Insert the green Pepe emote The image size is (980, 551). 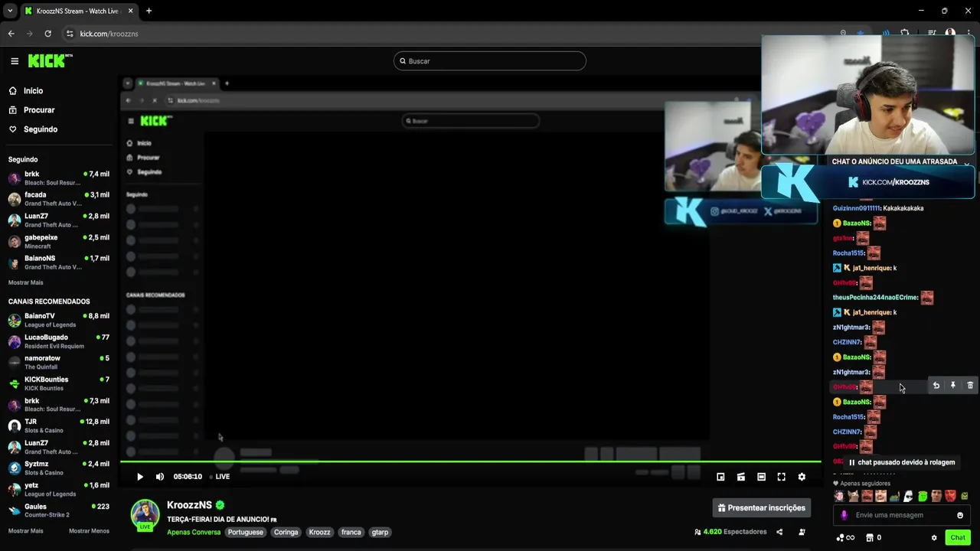point(894,497)
